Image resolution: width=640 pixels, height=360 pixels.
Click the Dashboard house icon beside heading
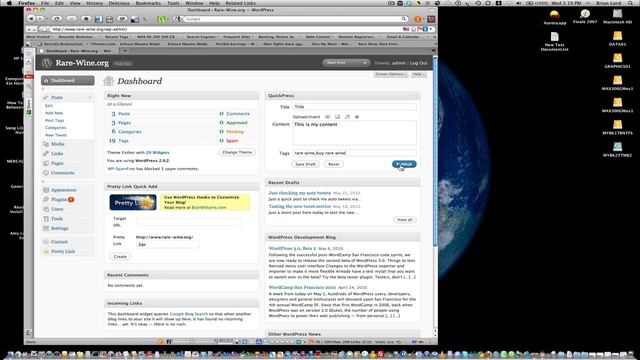pos(109,81)
